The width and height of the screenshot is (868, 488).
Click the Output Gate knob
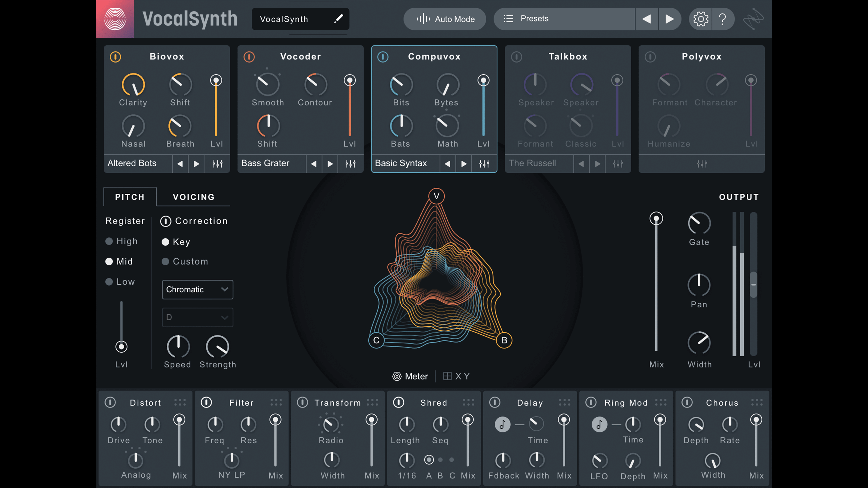699,223
